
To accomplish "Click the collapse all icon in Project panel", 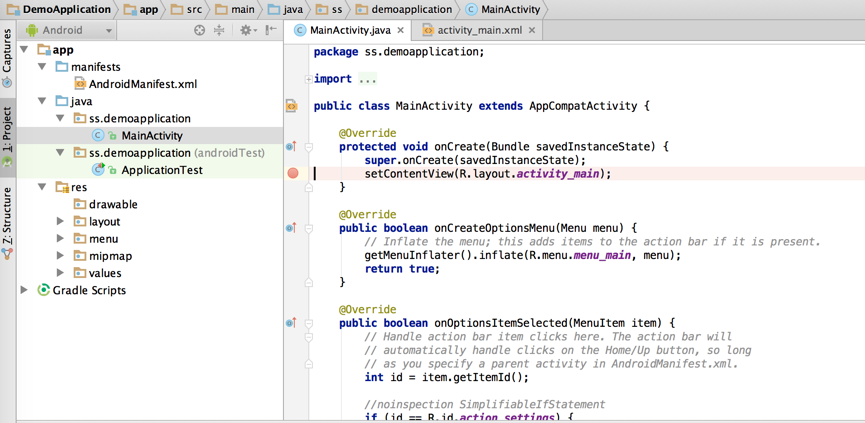I will tap(219, 30).
